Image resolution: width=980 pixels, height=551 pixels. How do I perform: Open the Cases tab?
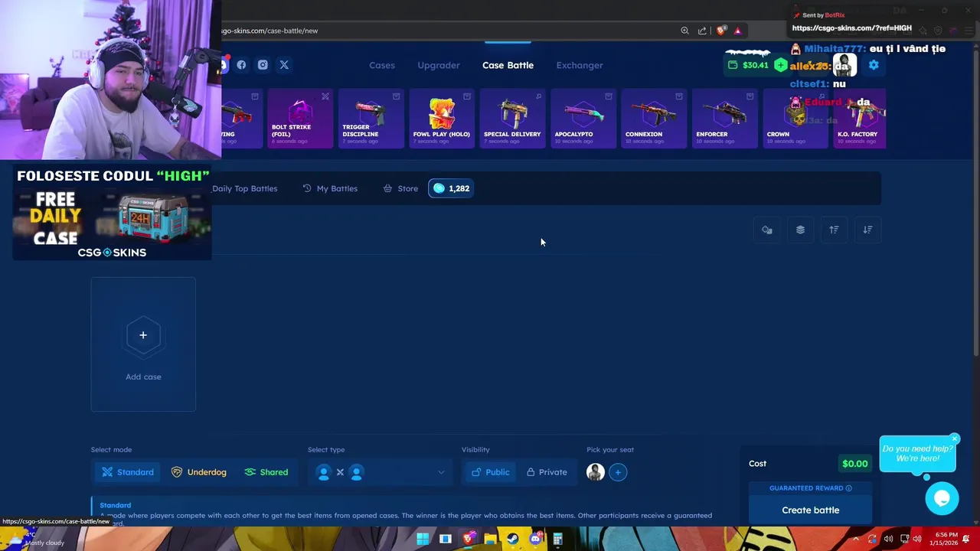point(382,65)
